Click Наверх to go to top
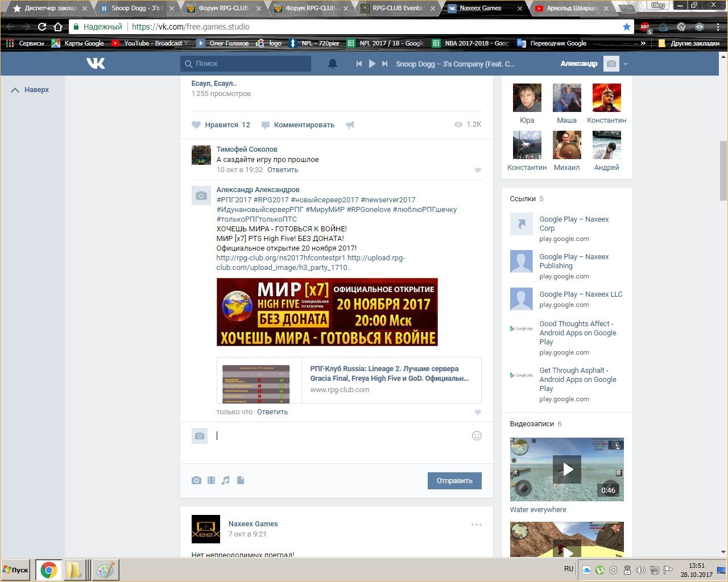The width and height of the screenshot is (728, 582). pyautogui.click(x=30, y=90)
